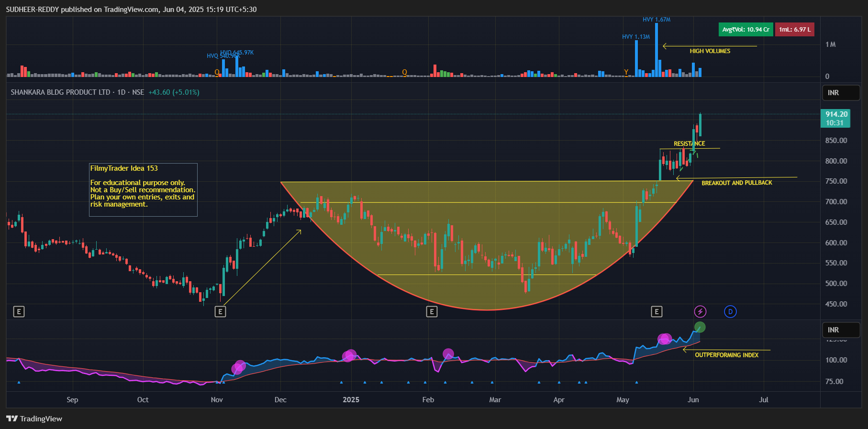Click the HVY 1.67M volume label
This screenshot has height=429, width=868.
click(656, 20)
